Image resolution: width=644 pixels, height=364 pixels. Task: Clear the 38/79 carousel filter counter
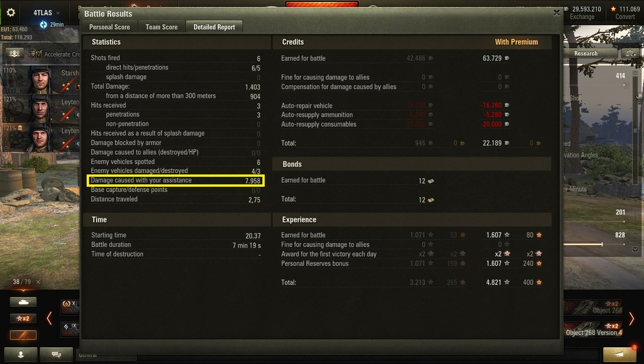[38, 282]
